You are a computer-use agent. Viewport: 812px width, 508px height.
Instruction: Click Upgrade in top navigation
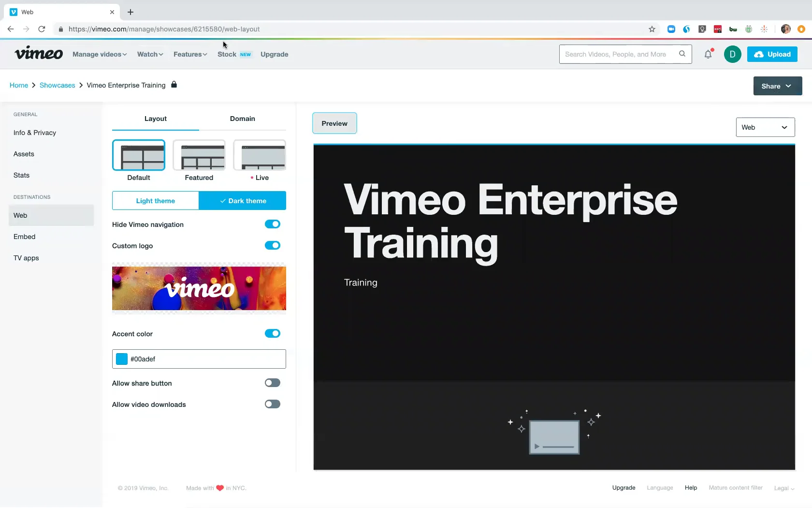274,54
